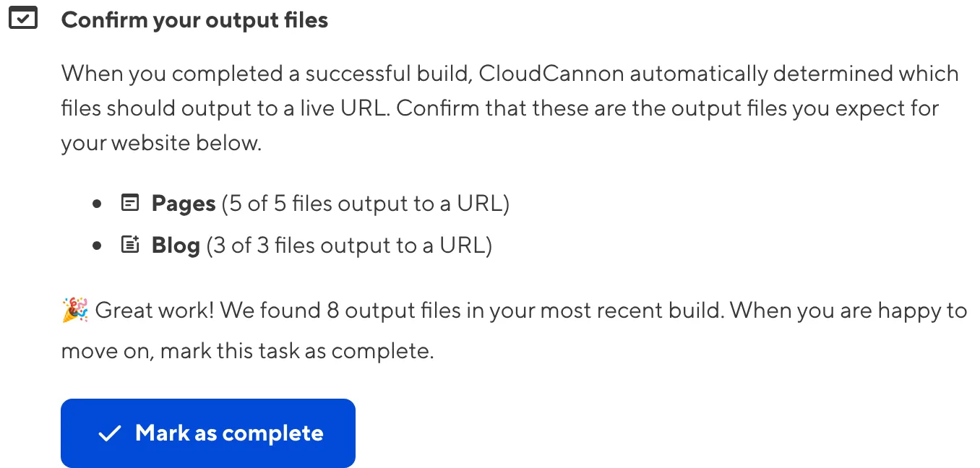Viewport: 980px width, 468px height.
Task: Click the party popper emoji
Action: [x=74, y=309]
